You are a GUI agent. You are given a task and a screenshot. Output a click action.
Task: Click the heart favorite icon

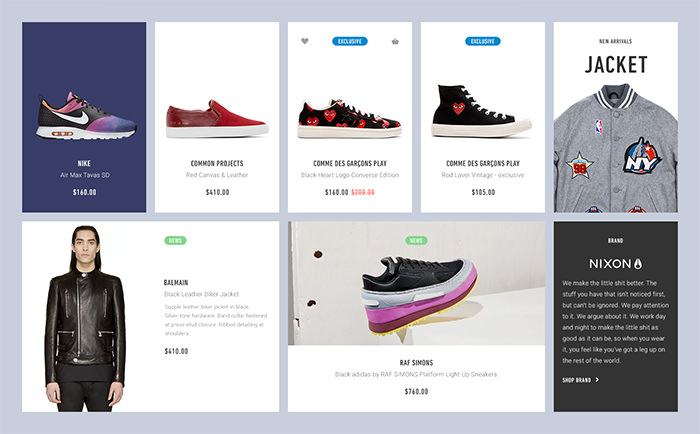[304, 41]
